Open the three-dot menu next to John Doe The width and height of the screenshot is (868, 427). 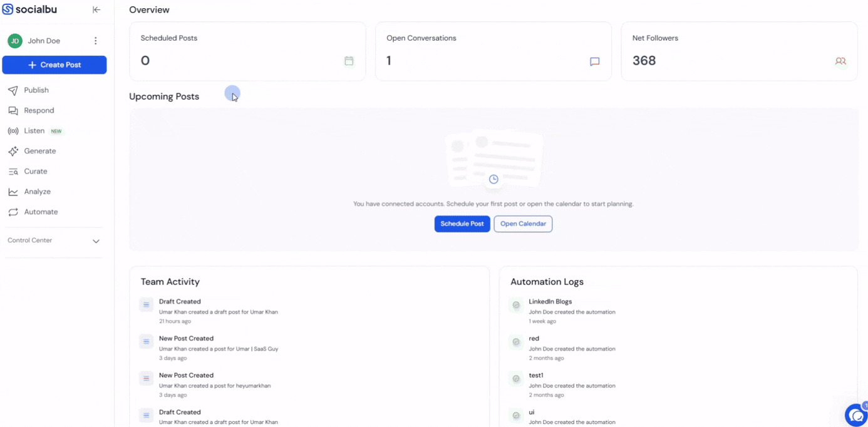pos(96,41)
